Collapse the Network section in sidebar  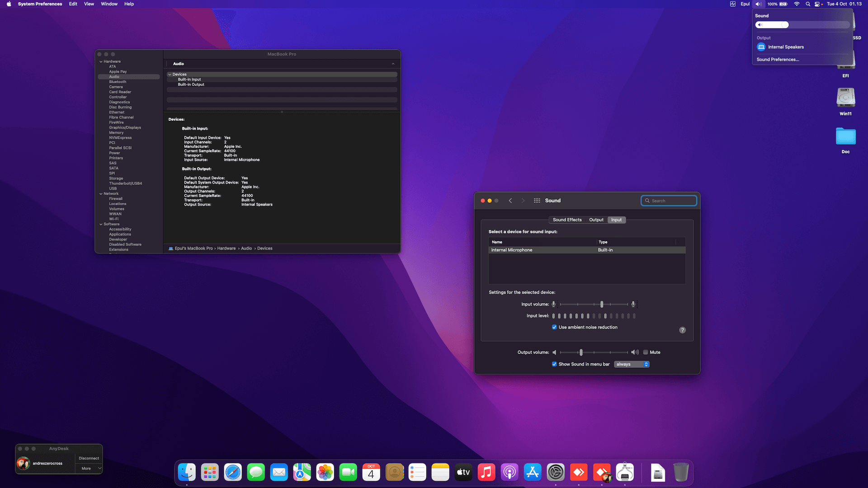[101, 194]
